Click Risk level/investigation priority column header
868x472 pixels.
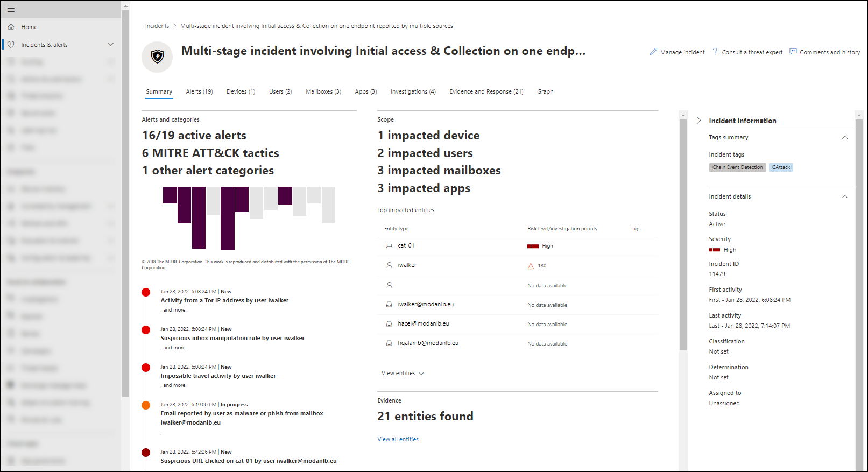pyautogui.click(x=562, y=229)
